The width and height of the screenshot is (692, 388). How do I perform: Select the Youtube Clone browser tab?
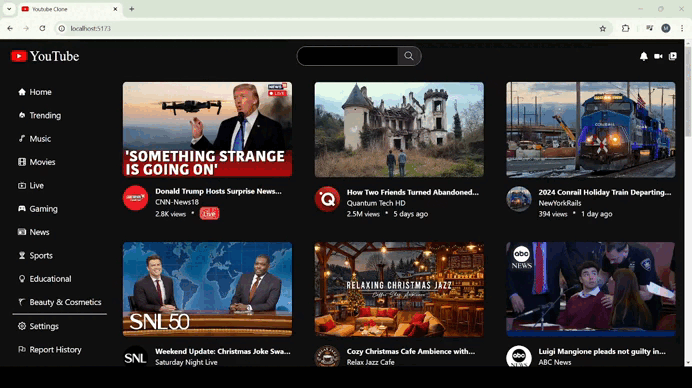70,9
